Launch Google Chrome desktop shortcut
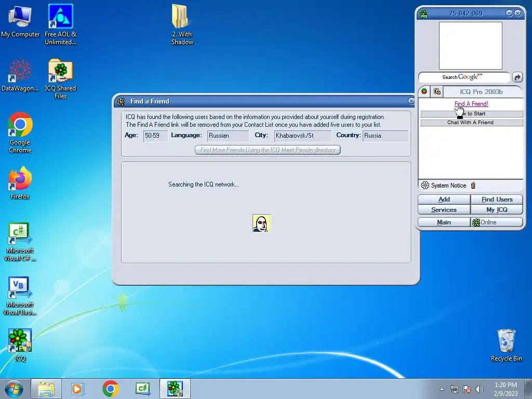Screen dimensions: 532x399 (20, 132)
